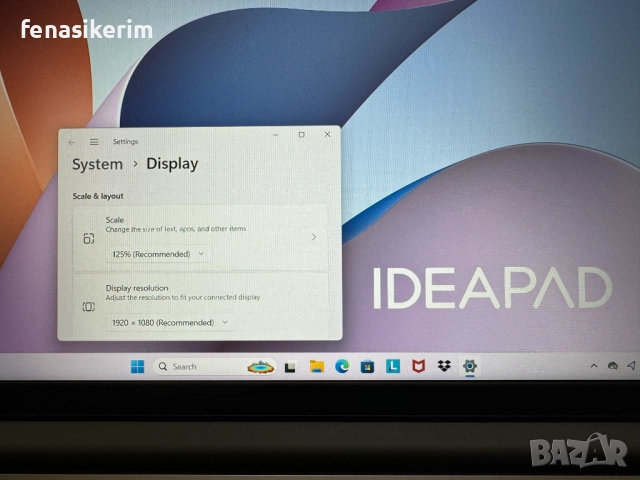Launch Microsoft Edge from the taskbar
Image resolution: width=640 pixels, height=480 pixels.
click(x=342, y=367)
